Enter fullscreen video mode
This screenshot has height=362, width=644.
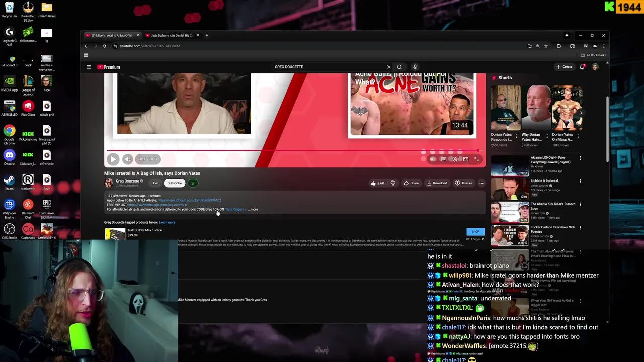[x=477, y=159]
